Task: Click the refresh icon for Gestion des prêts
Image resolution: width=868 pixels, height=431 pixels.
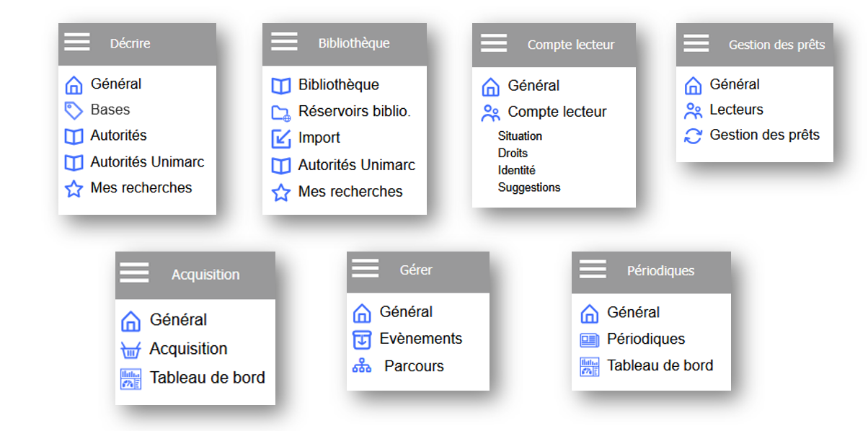Action: click(693, 135)
